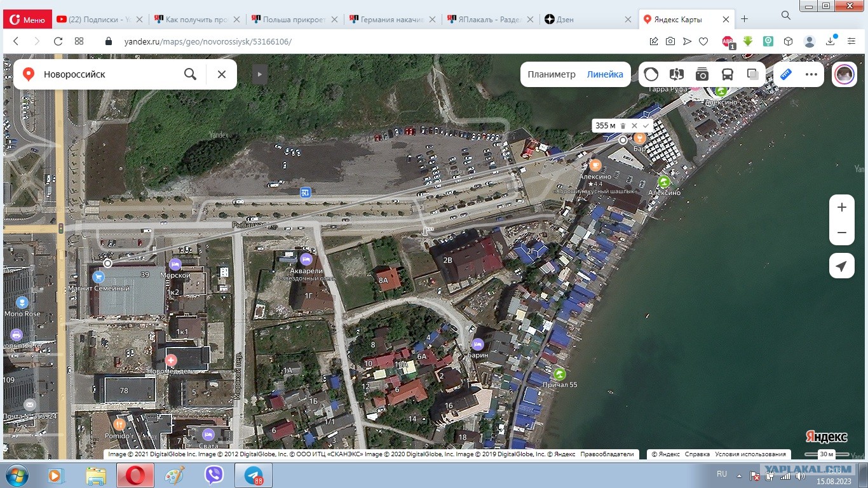Open the Opera extensions cube icon
Image resolution: width=868 pixels, height=488 pixels.
pyautogui.click(x=788, y=41)
